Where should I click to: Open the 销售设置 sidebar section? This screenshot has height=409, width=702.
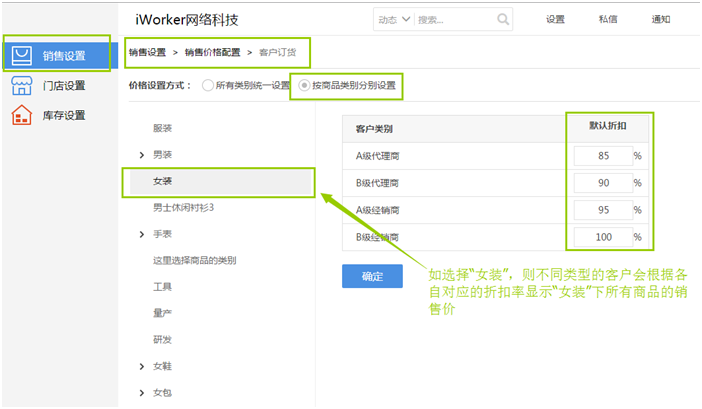click(60, 55)
